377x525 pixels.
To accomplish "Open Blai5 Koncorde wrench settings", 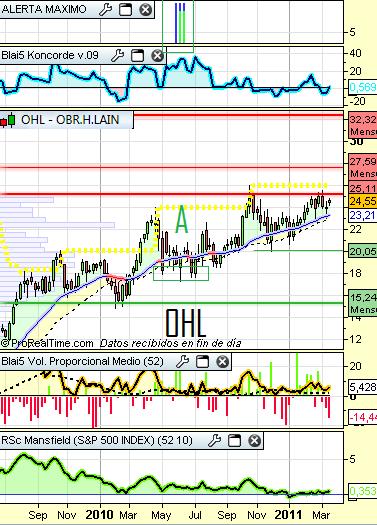I will 117,55.
